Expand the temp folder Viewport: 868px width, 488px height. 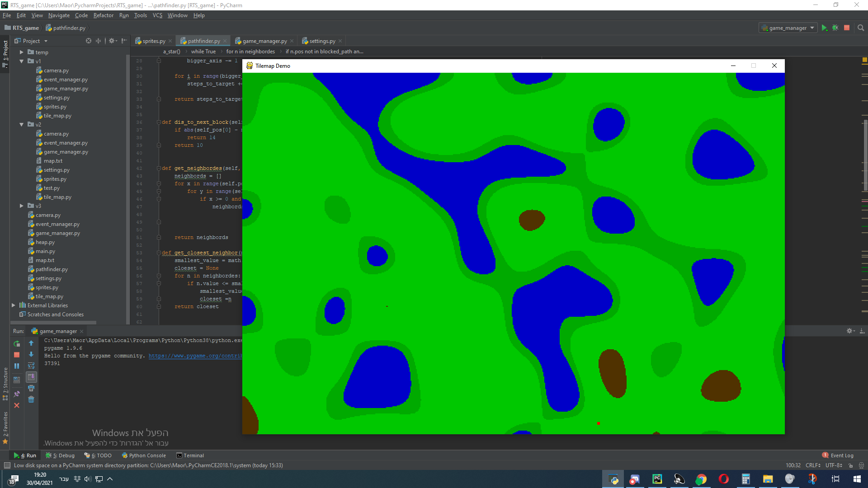(x=21, y=52)
